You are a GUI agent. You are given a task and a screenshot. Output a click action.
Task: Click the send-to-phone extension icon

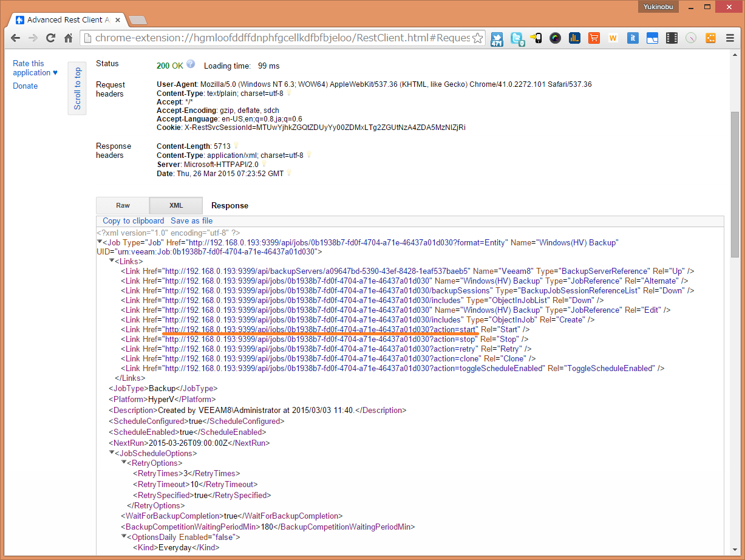536,38
